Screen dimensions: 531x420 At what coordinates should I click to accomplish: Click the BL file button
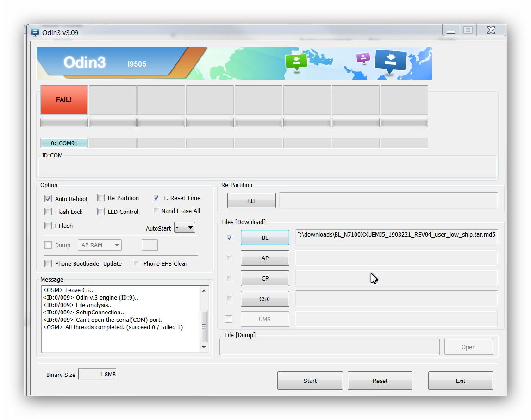coord(265,238)
